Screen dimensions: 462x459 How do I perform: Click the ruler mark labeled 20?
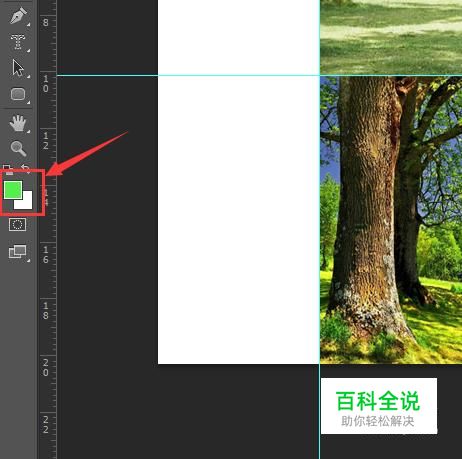46,367
